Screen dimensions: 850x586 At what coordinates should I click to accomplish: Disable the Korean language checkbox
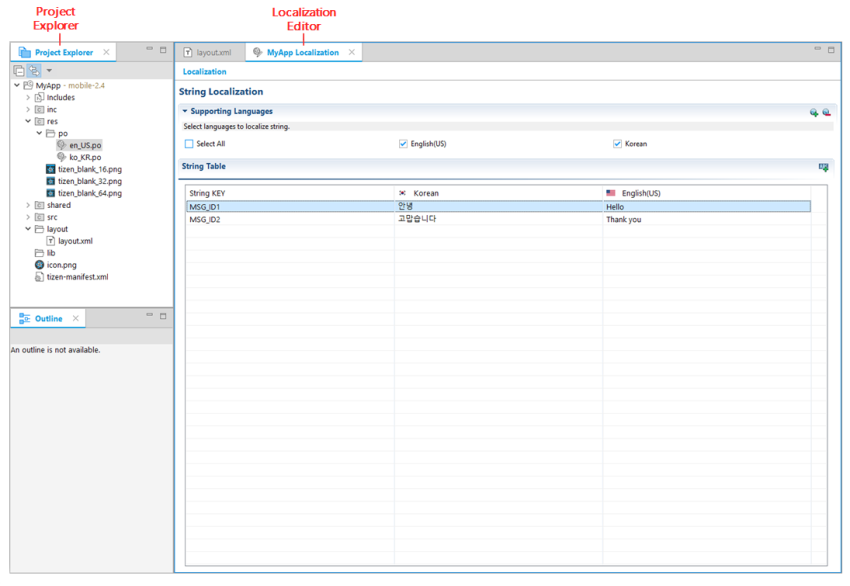[620, 143]
